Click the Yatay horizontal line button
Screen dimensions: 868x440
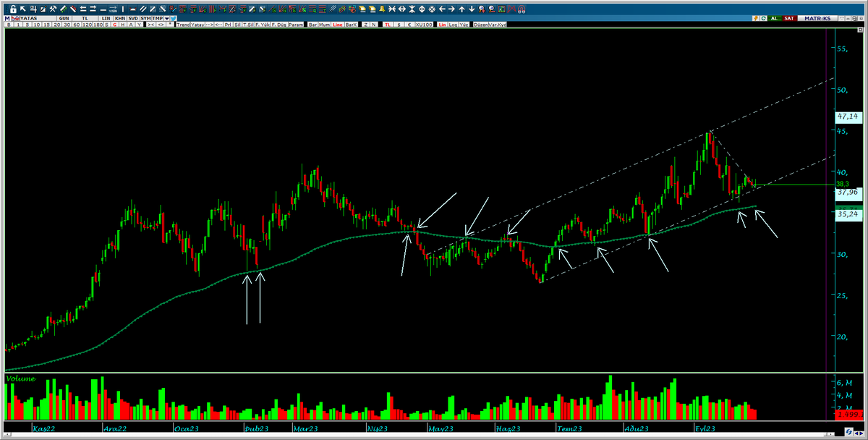point(197,25)
